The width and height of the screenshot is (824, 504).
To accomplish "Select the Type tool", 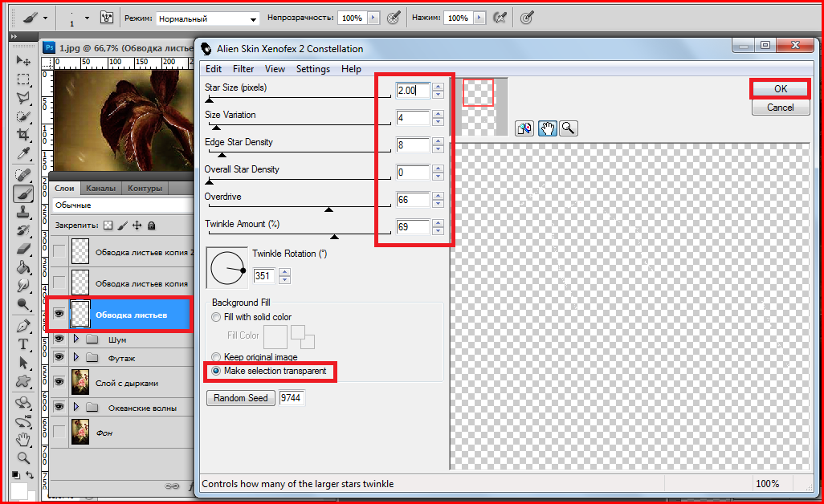I will [23, 344].
